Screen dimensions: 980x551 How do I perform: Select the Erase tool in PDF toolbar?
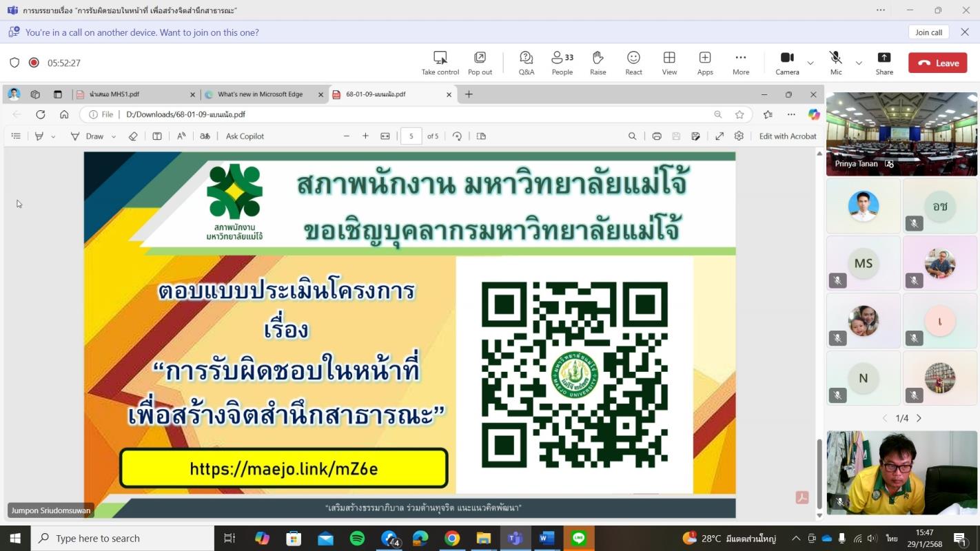point(133,136)
